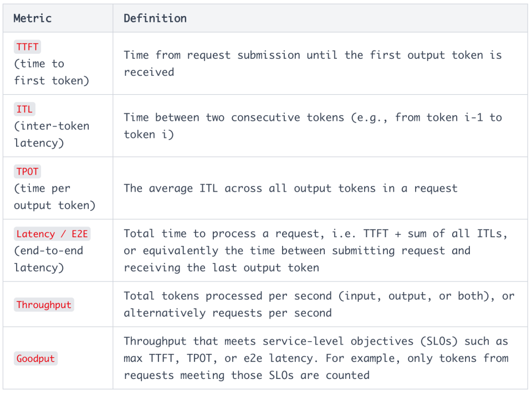This screenshot has width=532, height=395.
Task: Click the '(inter-token latency)' label
Action: [x=51, y=134]
